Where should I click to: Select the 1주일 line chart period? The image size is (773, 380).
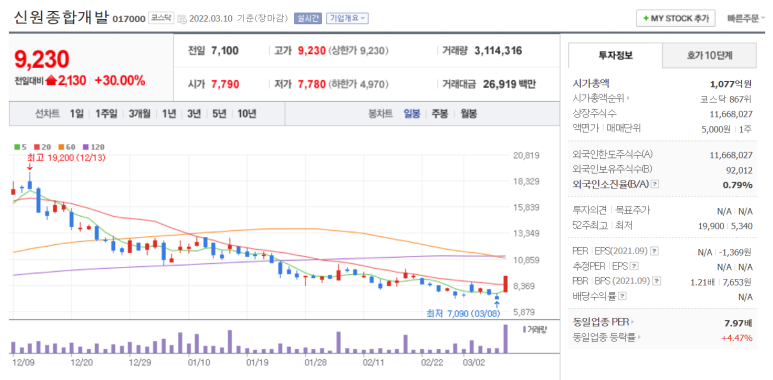(106, 114)
